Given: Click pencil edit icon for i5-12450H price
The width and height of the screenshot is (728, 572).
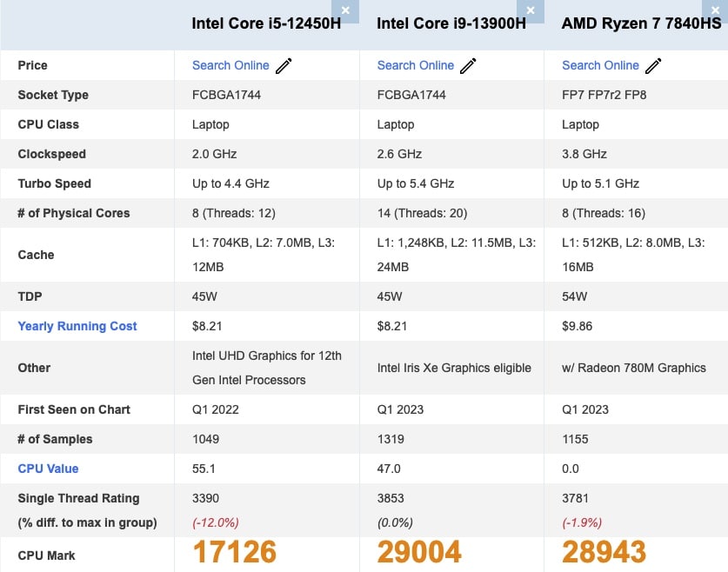Looking at the screenshot, I should click(x=284, y=66).
